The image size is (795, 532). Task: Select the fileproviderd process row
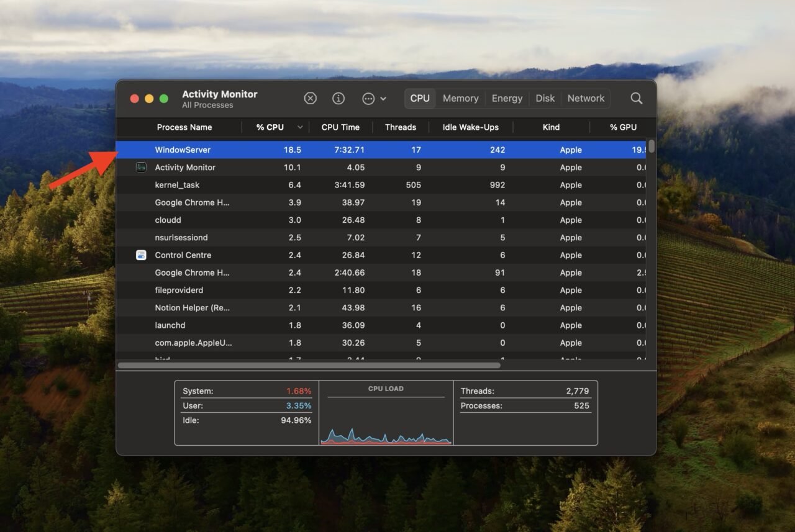tap(381, 290)
